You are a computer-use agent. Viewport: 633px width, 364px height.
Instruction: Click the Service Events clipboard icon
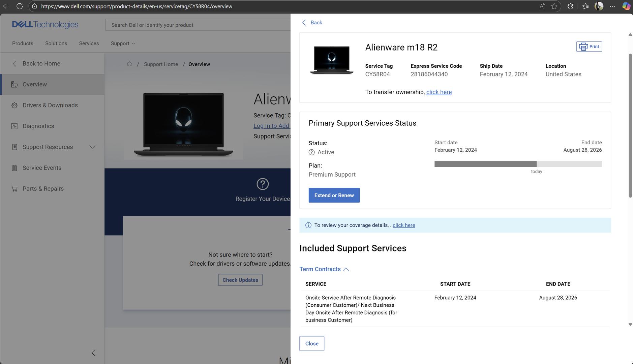14,168
